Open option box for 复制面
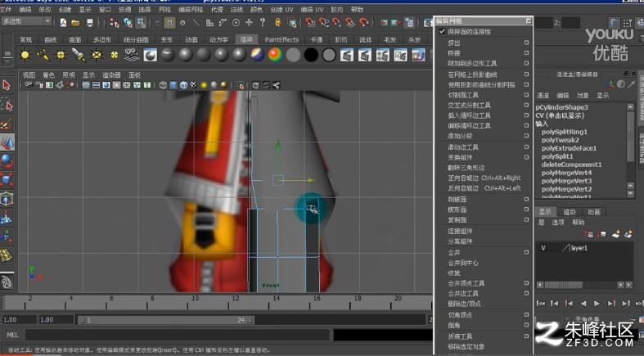The height and width of the screenshot is (356, 644). [x=526, y=219]
